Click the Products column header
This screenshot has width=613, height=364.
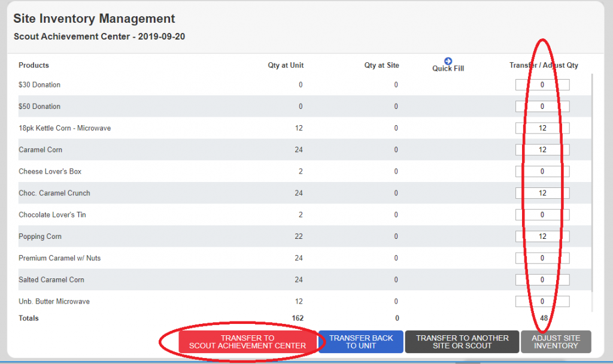point(34,65)
